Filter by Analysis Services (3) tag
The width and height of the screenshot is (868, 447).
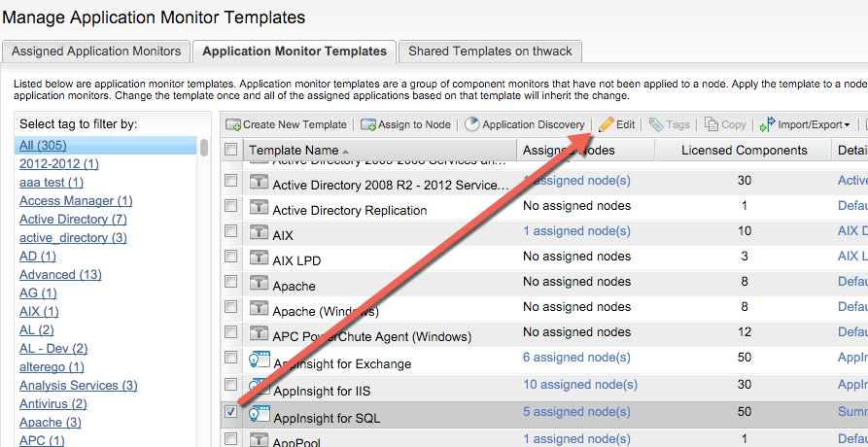pos(79,385)
